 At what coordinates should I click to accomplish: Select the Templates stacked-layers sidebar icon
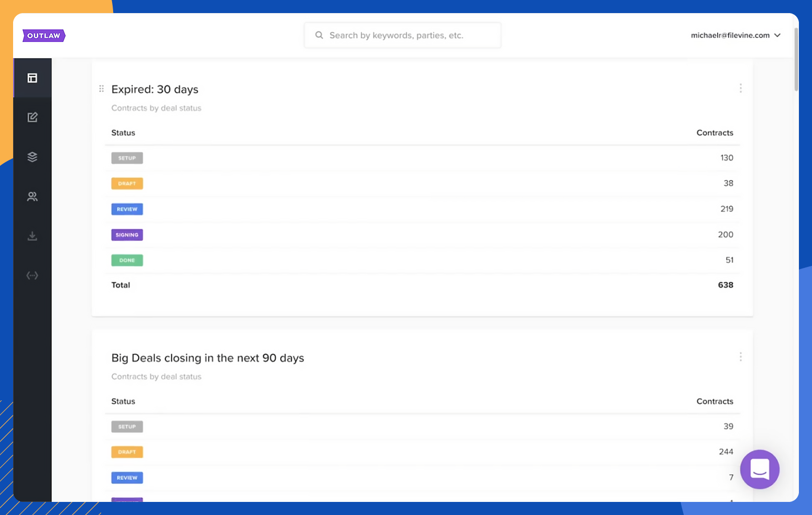coord(32,156)
